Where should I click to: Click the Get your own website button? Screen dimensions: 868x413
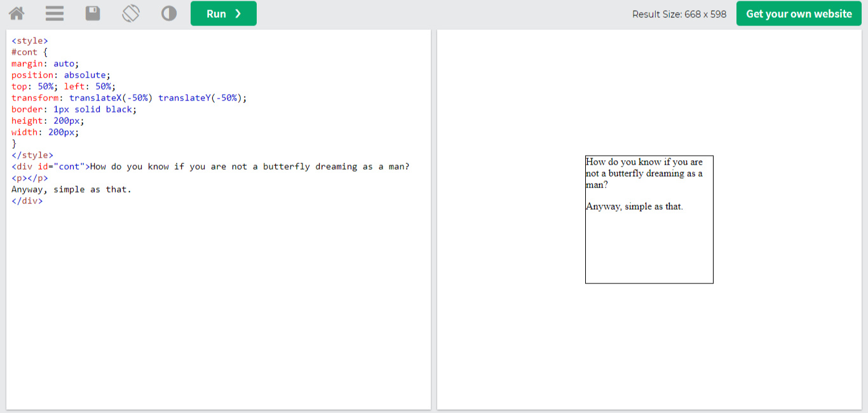[799, 13]
